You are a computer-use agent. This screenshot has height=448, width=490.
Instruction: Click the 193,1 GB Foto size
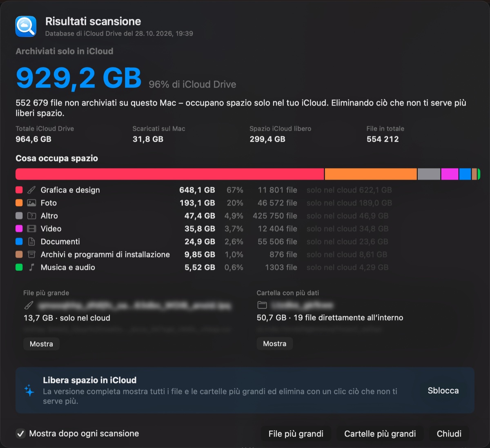(x=197, y=203)
